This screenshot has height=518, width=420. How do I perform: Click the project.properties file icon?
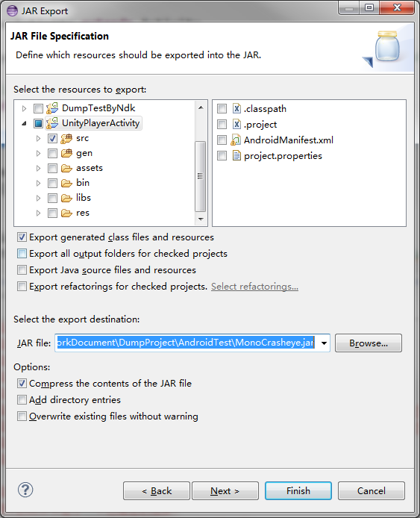(236, 155)
